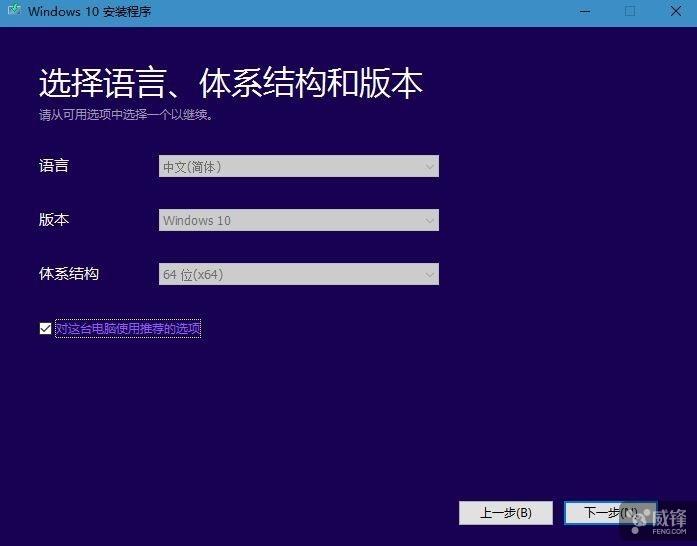Minimize the Windows 10 安装程序 window
This screenshot has height=546, width=697.
[585, 12]
